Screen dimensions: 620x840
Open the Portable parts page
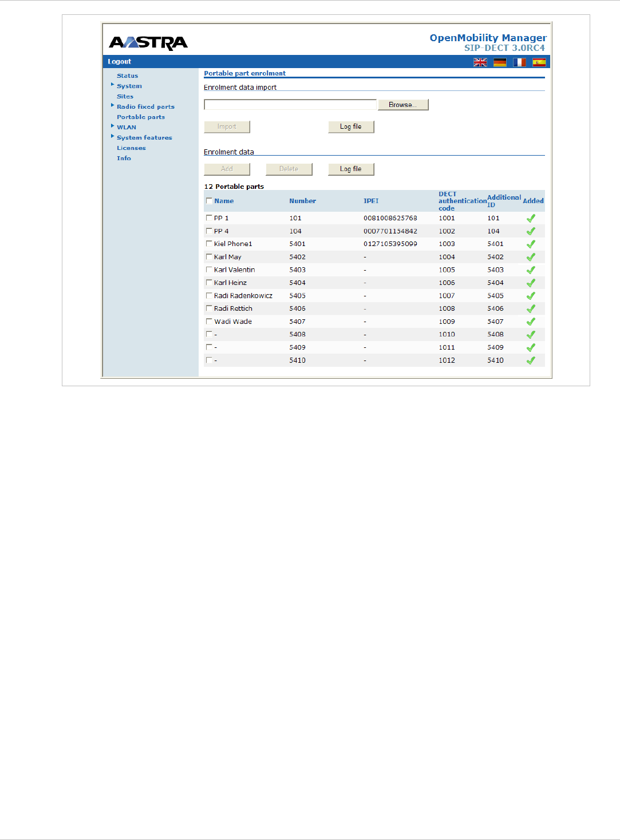click(x=141, y=117)
